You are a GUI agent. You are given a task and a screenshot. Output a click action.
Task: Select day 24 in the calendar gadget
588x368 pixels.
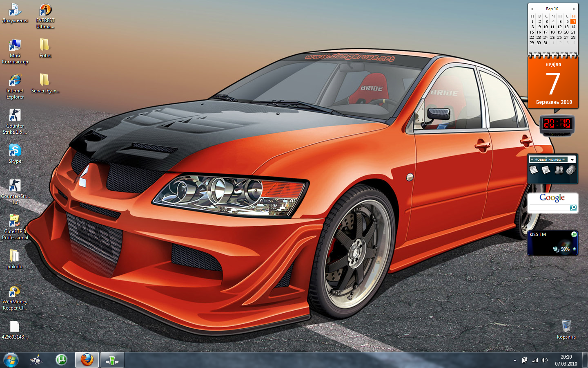(546, 37)
